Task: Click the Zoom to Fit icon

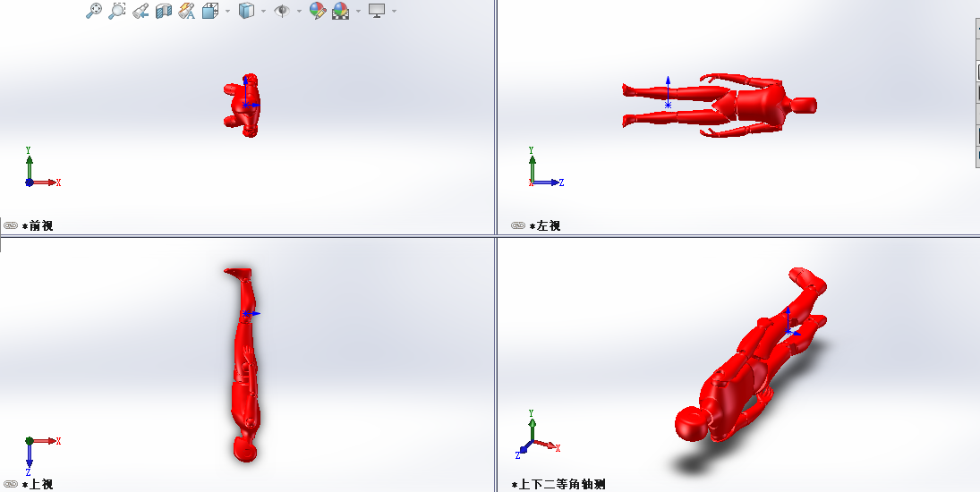Action: [94, 11]
